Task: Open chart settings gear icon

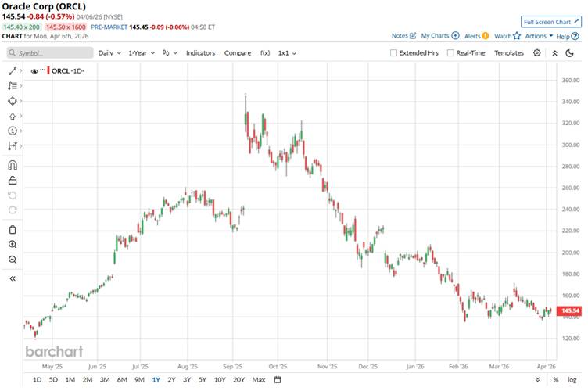Action: point(537,53)
